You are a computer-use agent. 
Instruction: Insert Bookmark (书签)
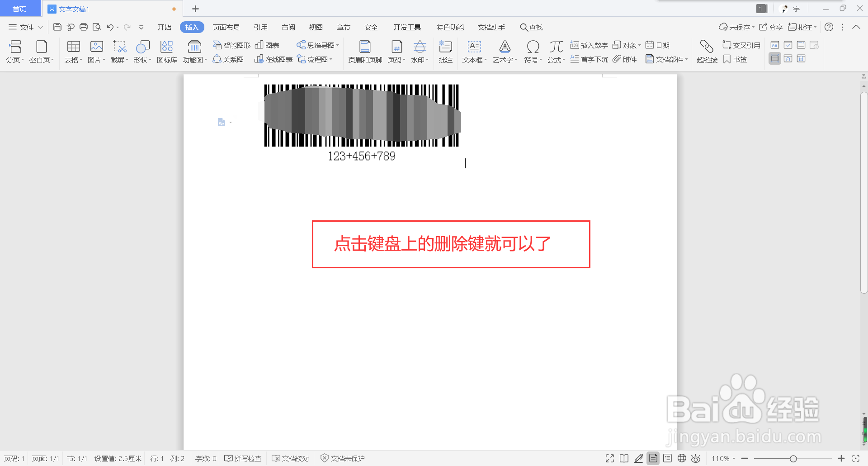coord(735,59)
